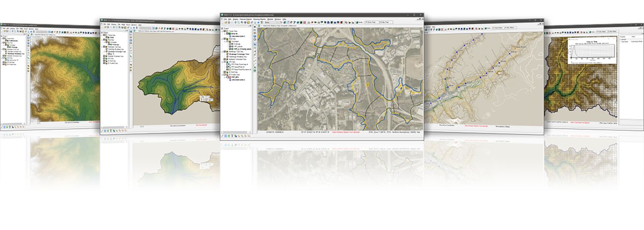644x230 pixels.
Task: Click the green module icon below the center window tree
Action: pos(229,136)
